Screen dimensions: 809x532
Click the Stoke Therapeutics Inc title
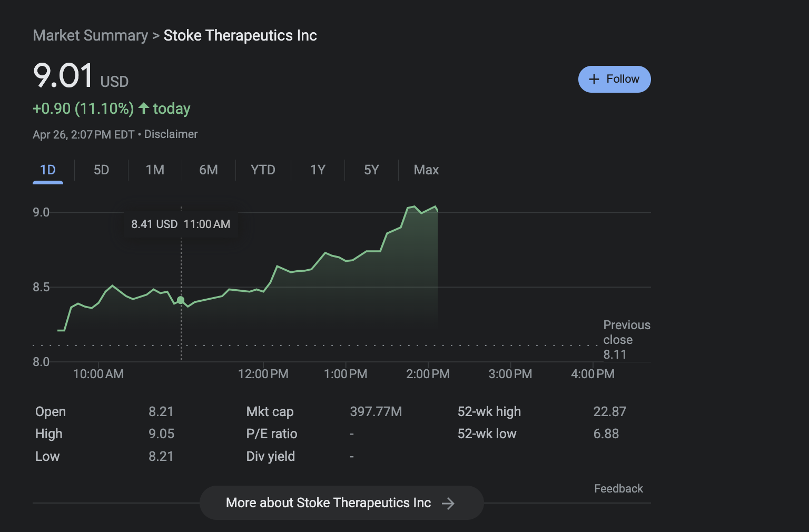tap(240, 35)
